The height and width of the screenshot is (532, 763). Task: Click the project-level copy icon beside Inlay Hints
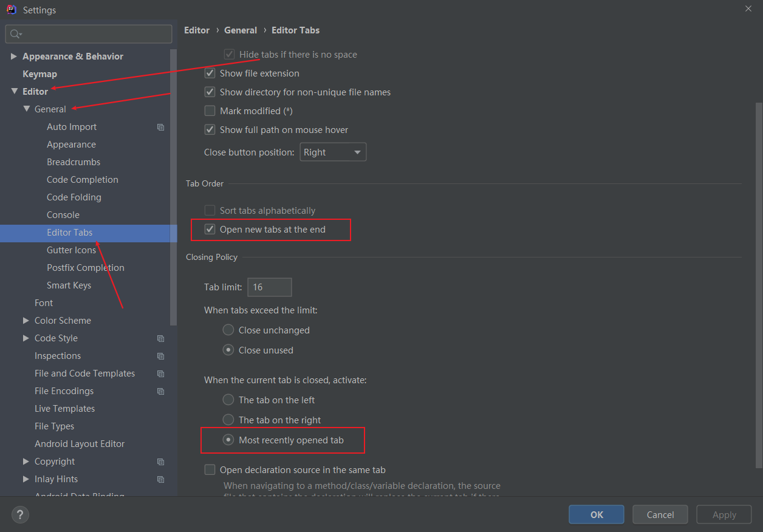coord(161,479)
